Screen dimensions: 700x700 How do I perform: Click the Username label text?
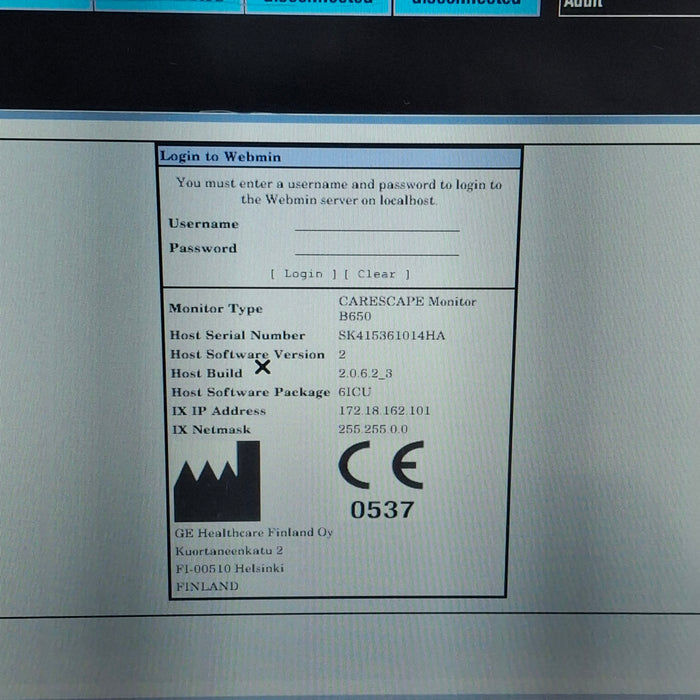(x=203, y=224)
